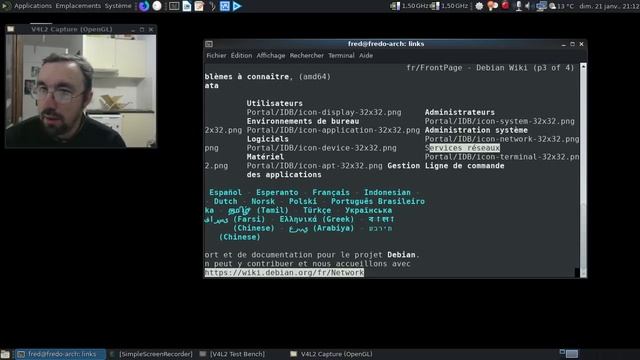Viewport: 640px width, 360px height.
Task: Click the white round launcher icon
Action: click(x=157, y=6)
